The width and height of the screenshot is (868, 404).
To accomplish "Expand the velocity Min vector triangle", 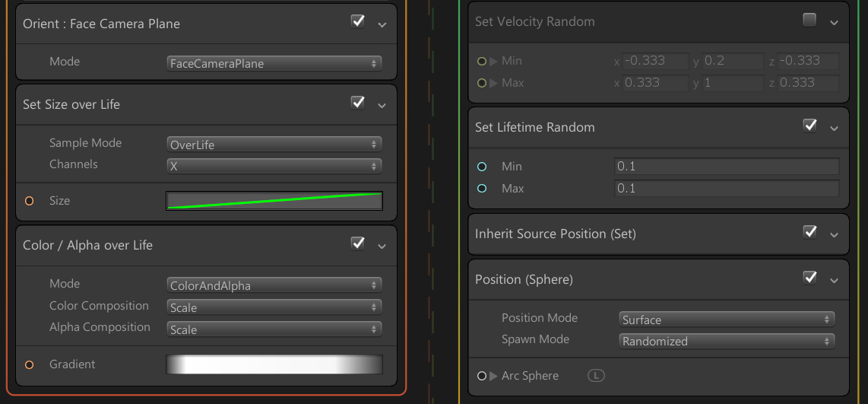I will pyautogui.click(x=493, y=61).
